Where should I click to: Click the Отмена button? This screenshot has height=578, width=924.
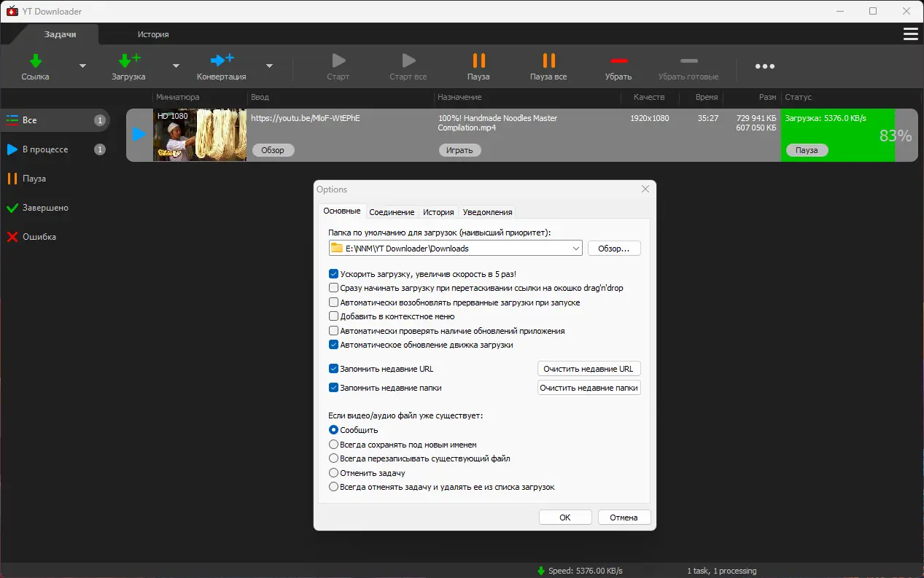(624, 518)
